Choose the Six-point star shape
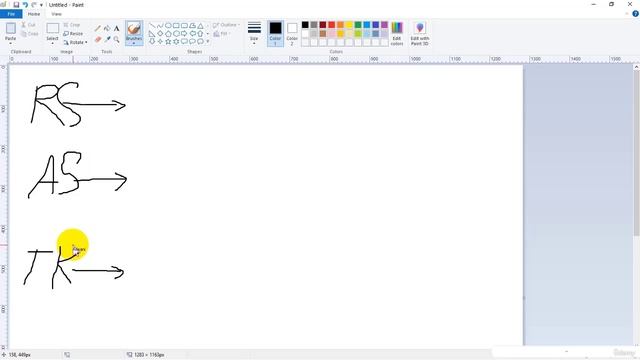640x360 pixels. [176, 41]
